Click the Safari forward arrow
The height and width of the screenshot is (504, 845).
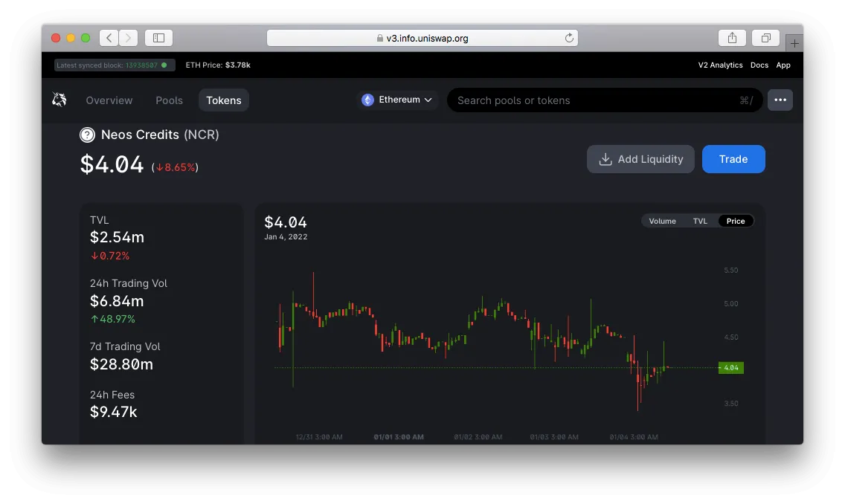click(128, 38)
